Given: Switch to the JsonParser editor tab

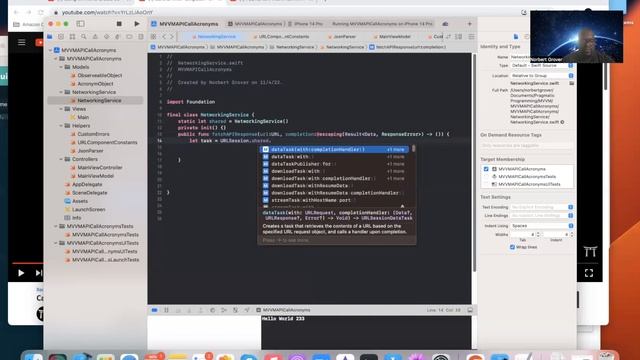Looking at the screenshot, I should [x=343, y=37].
